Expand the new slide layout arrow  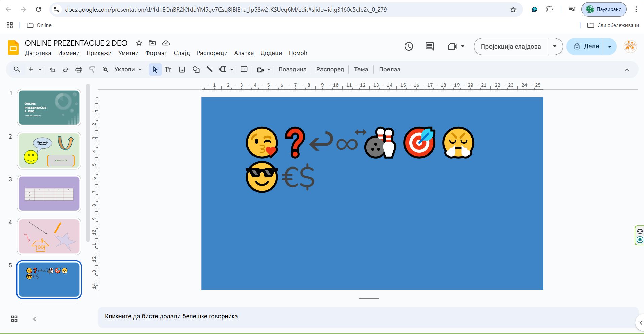40,70
